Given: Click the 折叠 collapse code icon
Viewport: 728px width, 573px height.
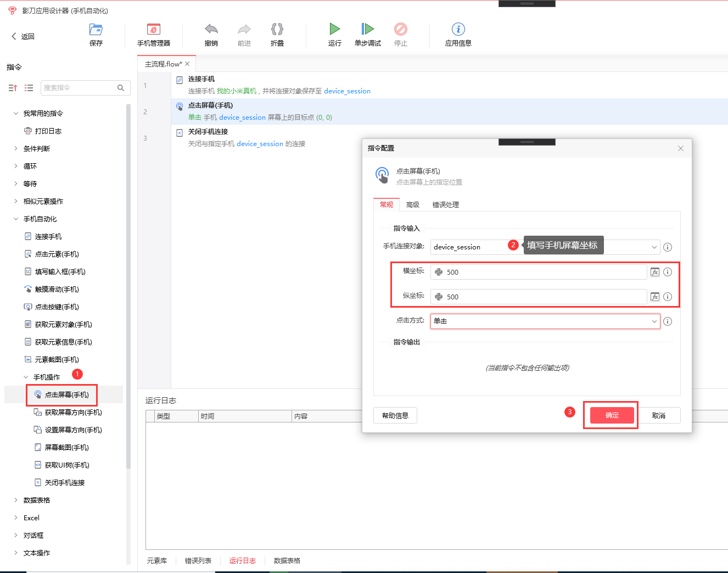Looking at the screenshot, I should 277,29.
